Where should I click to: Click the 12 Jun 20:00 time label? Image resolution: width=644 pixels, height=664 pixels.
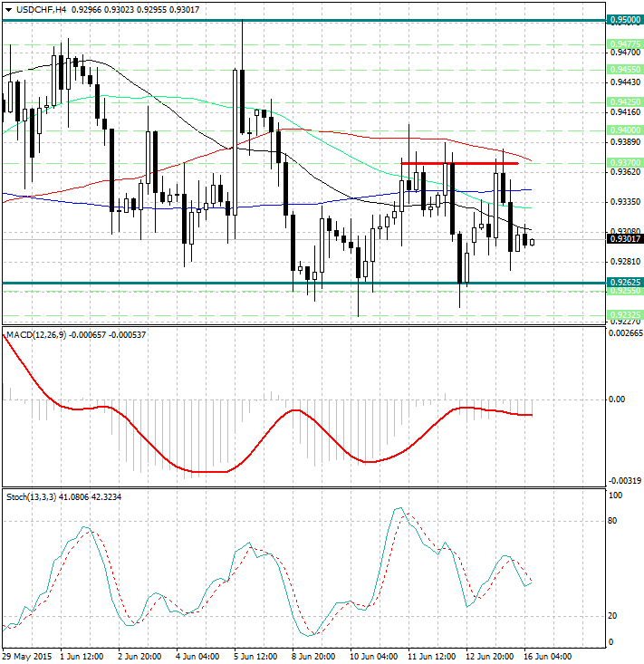point(490,657)
